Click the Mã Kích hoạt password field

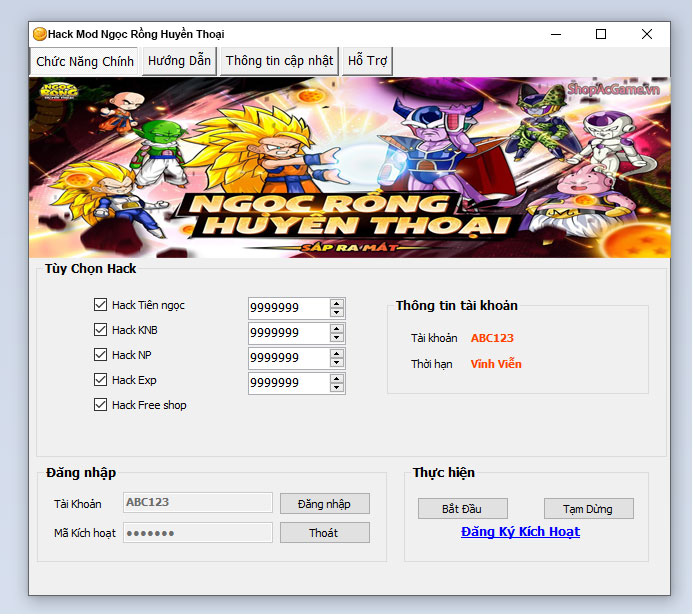(x=198, y=532)
